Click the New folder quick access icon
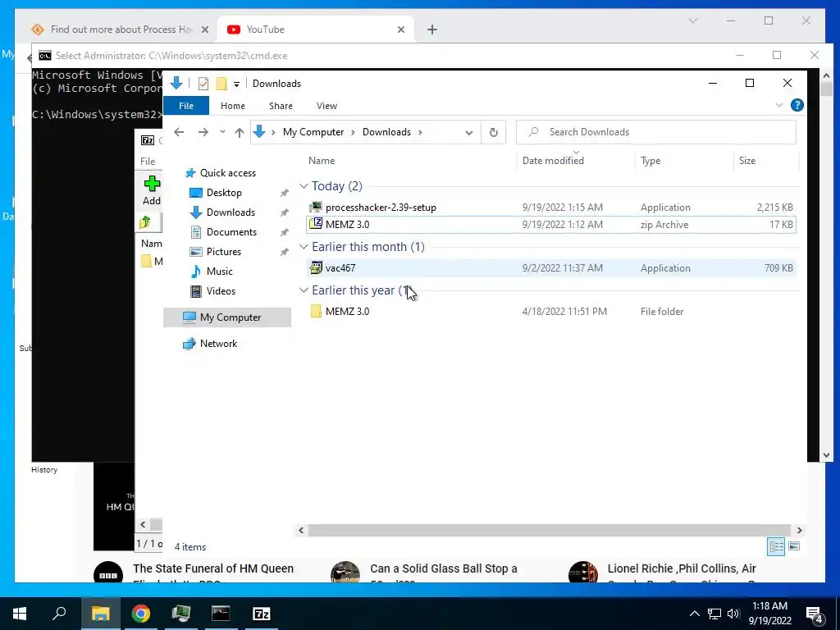This screenshot has width=840, height=630. tap(221, 84)
